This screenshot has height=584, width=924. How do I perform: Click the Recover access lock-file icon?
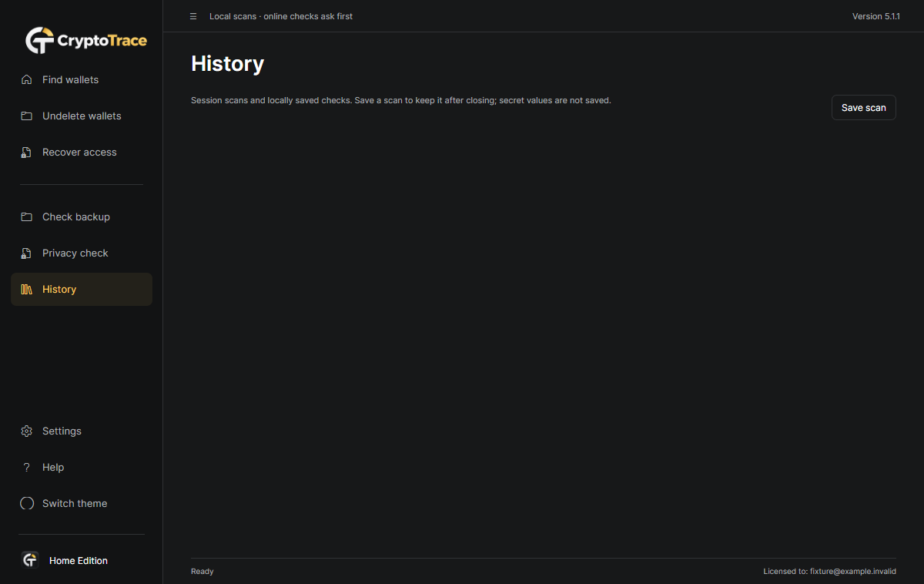coord(26,152)
